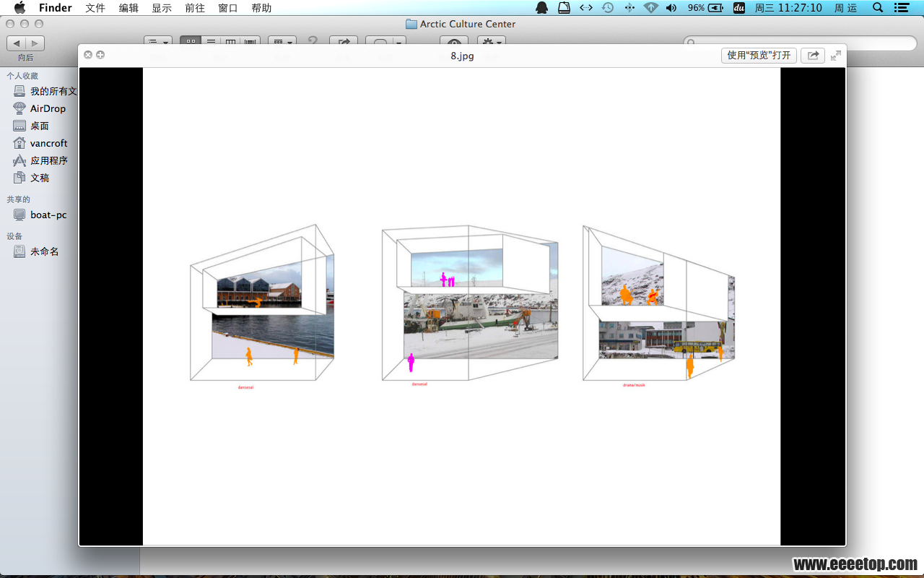Open the 前往 menu
Screen dimensions: 924x578
[x=195, y=8]
